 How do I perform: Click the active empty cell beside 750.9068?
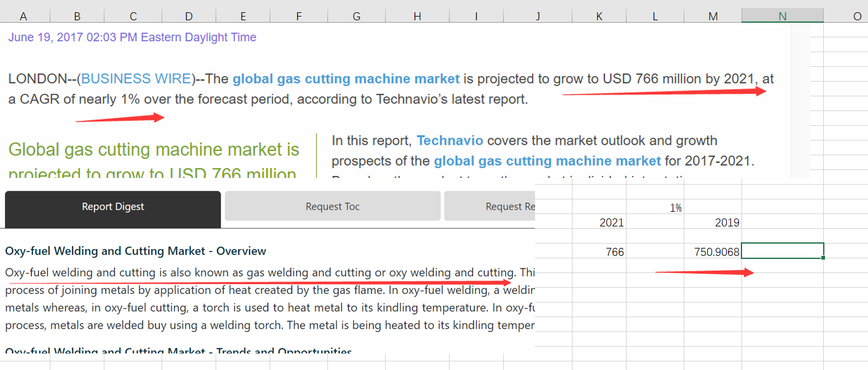pyautogui.click(x=783, y=251)
